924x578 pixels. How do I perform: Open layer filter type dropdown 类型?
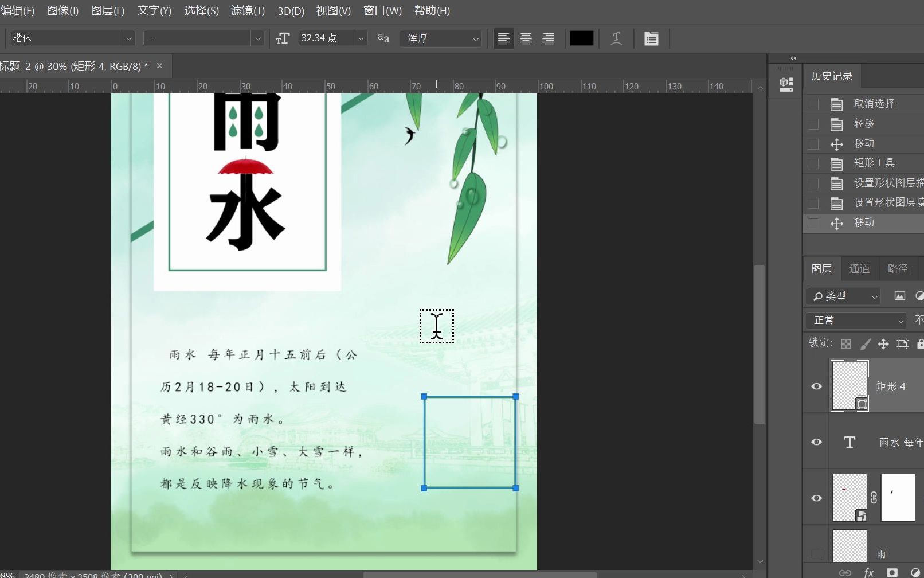tap(843, 296)
